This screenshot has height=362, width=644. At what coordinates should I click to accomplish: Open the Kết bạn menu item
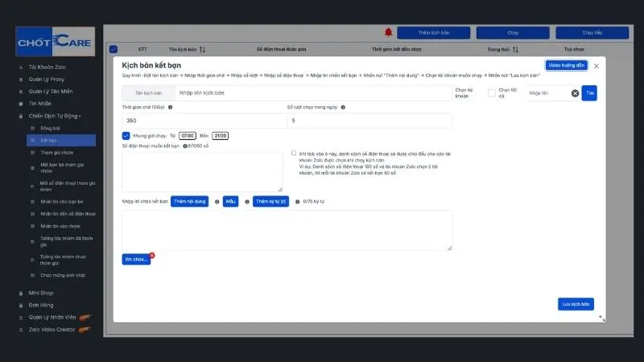point(61,140)
